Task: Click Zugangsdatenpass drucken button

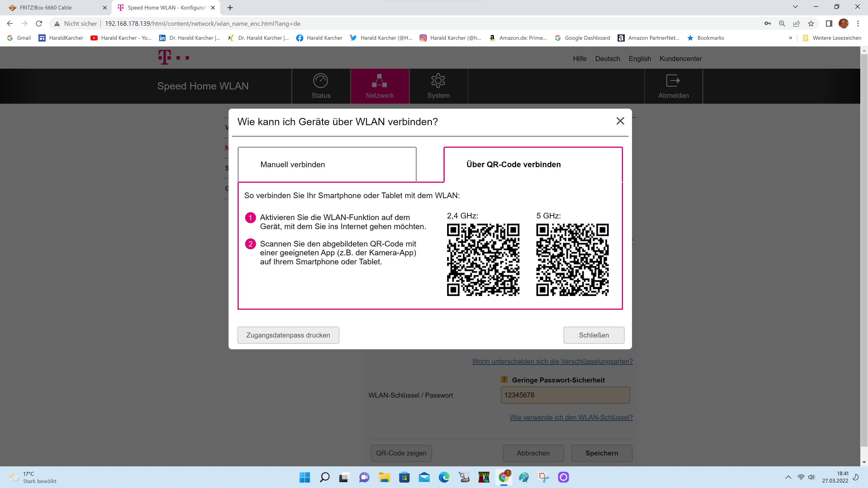Action: point(288,335)
